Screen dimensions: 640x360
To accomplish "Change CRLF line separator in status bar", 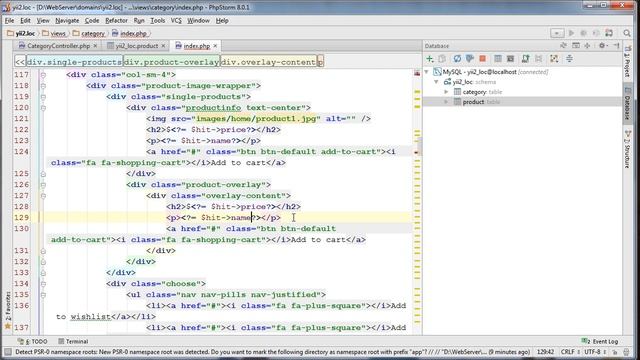I will pyautogui.click(x=570, y=352).
